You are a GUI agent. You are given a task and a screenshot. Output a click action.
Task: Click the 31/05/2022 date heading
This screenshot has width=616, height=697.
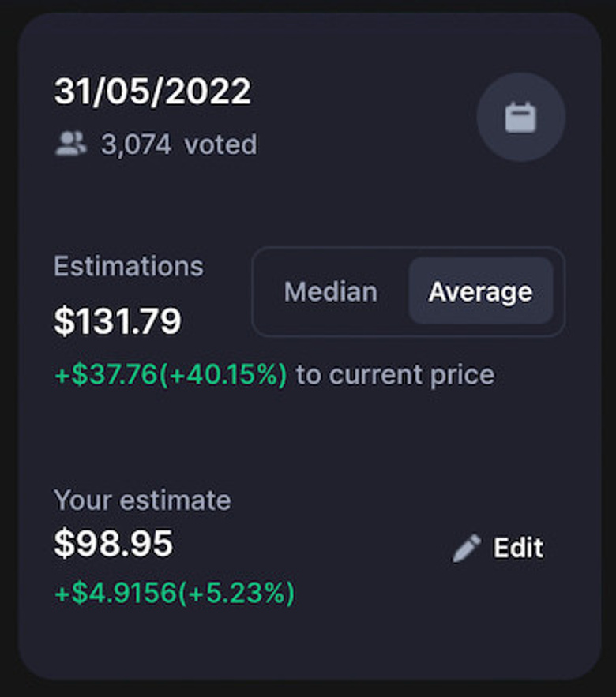point(152,92)
